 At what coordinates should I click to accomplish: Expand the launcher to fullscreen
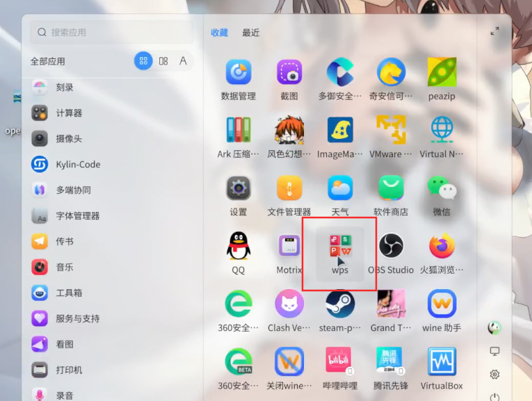494,31
